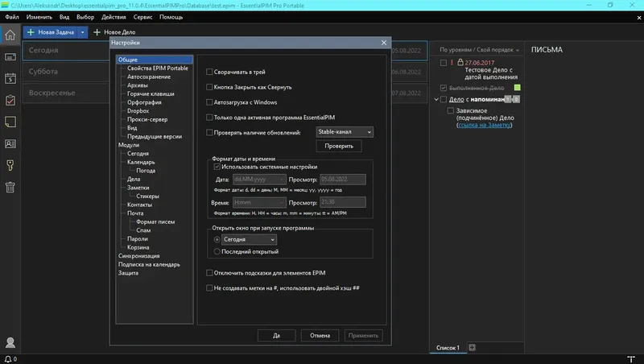
Task: Enable Кнопка Закрыть как Свернуть
Action: (209, 87)
